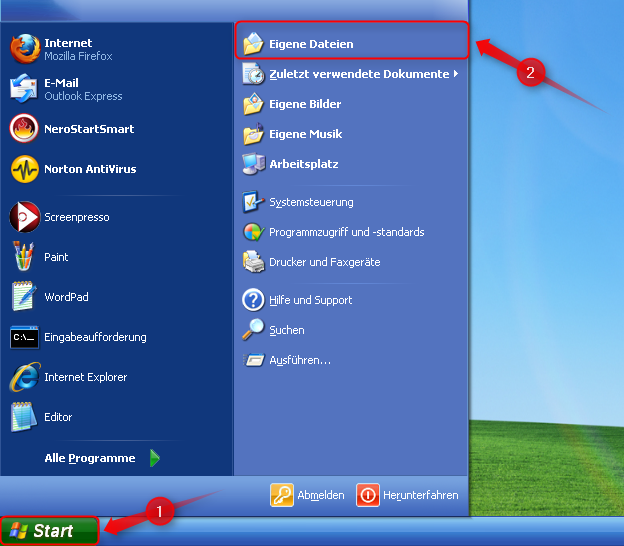This screenshot has width=624, height=546.
Task: Click the Suchen text entry
Action: coord(287,330)
